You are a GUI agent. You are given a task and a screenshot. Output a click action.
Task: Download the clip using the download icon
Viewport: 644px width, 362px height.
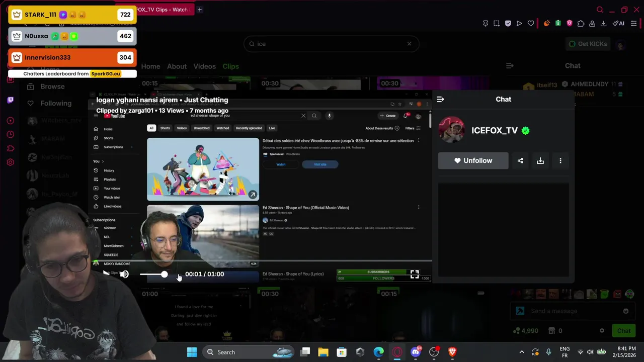coord(540,161)
